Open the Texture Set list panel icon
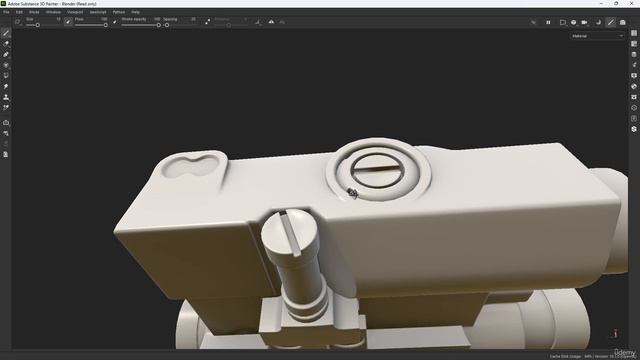This screenshot has width=640, height=360. coord(634,44)
